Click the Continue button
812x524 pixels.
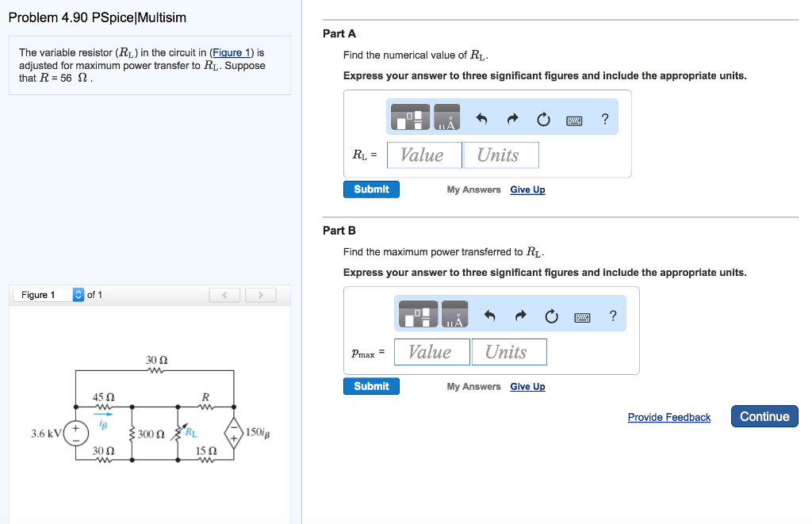click(764, 416)
